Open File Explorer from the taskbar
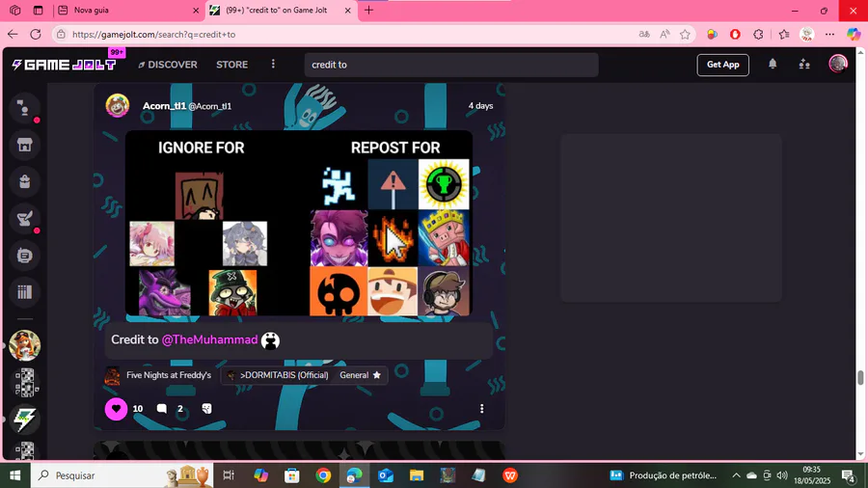The image size is (868, 488). (417, 475)
